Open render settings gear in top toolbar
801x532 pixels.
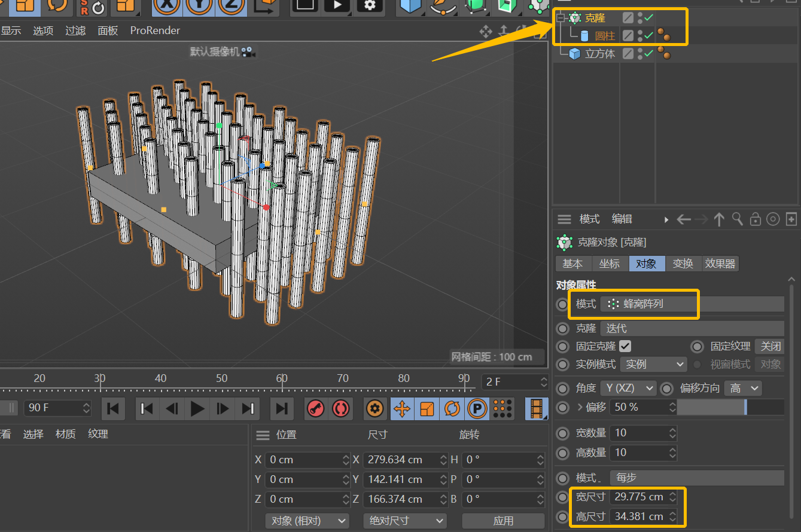coord(370,6)
